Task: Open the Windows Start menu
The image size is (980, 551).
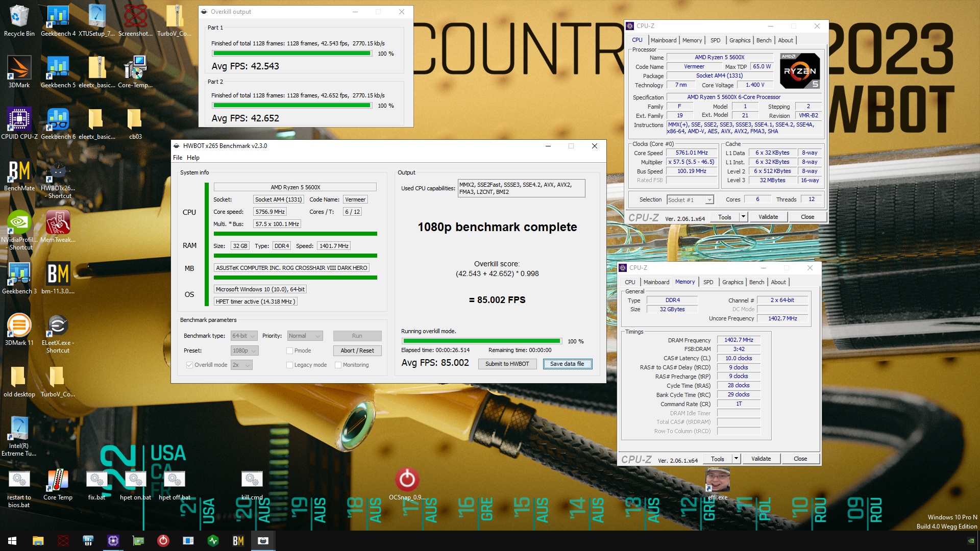Action: point(12,541)
